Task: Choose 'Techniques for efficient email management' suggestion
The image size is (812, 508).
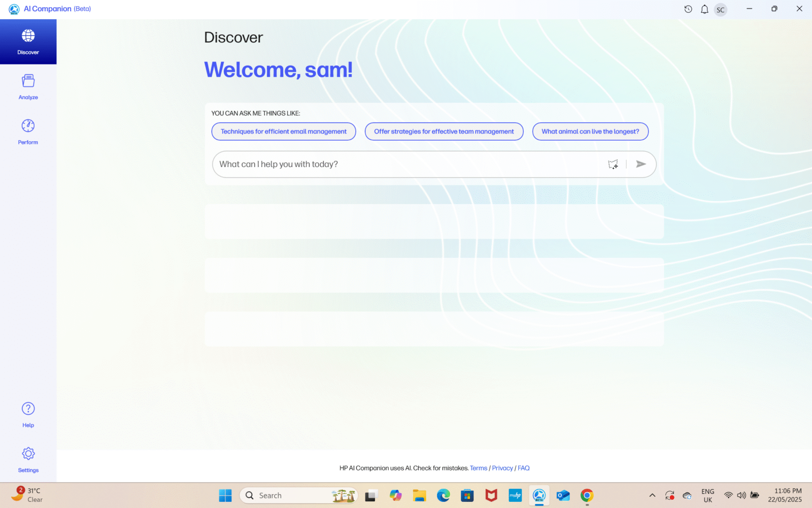Action: point(283,132)
